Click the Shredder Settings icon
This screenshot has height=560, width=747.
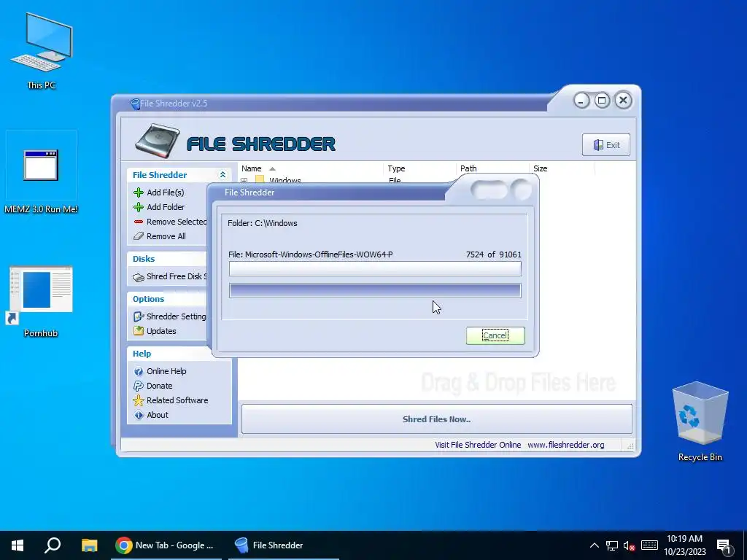point(139,316)
